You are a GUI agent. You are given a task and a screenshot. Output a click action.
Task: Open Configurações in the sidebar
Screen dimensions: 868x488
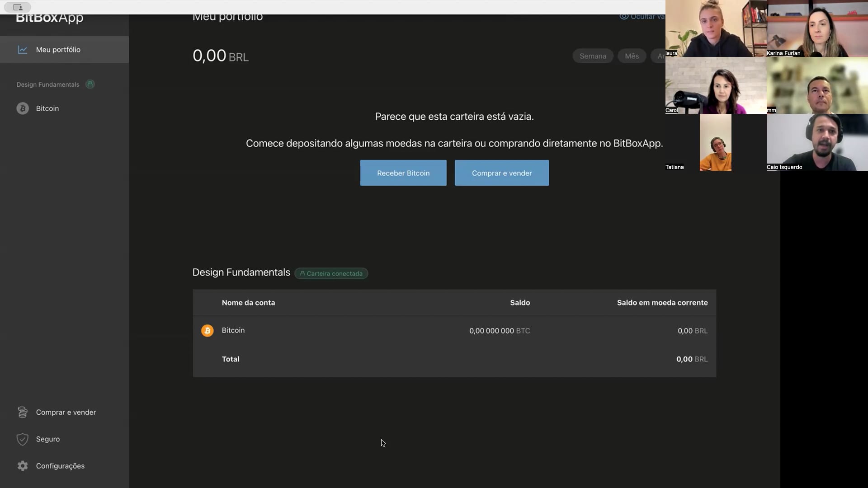[x=60, y=466]
